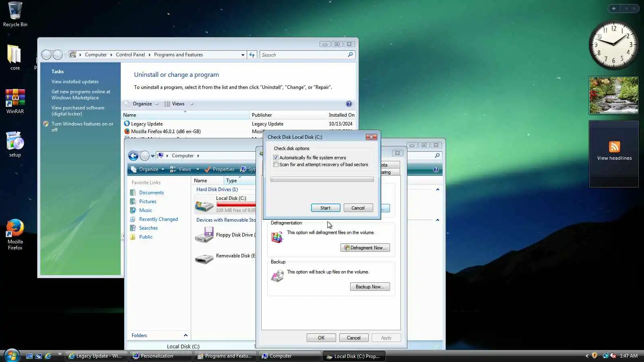Open Organize menu in Programs and Features

tap(142, 104)
